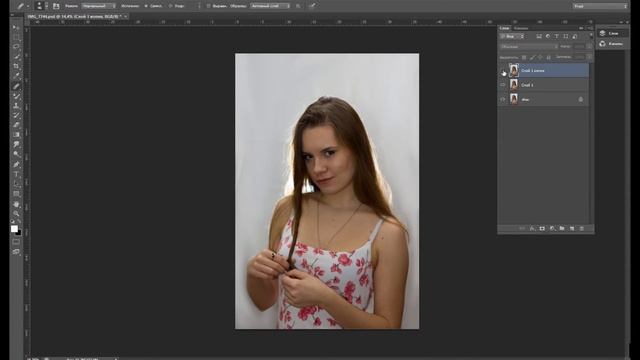Screen dimensions: 640x360
Task: Select the Horizontal Type tool
Action: (16, 174)
